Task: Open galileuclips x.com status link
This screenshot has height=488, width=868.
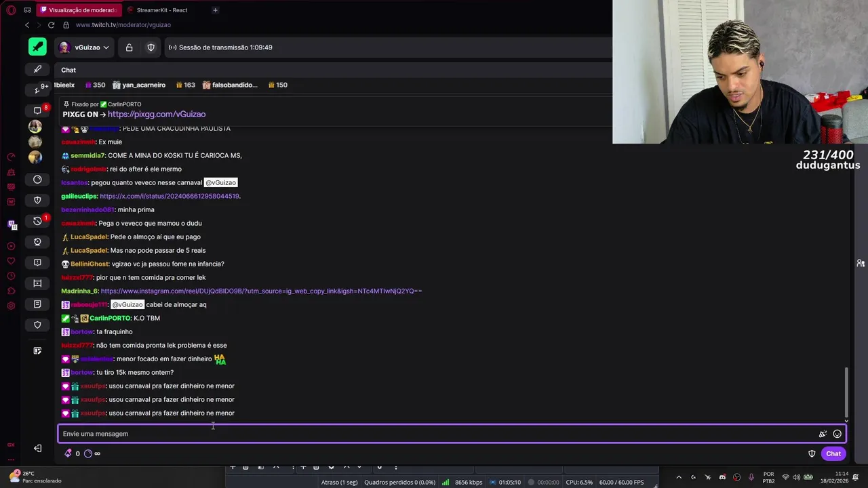Action: tap(170, 196)
